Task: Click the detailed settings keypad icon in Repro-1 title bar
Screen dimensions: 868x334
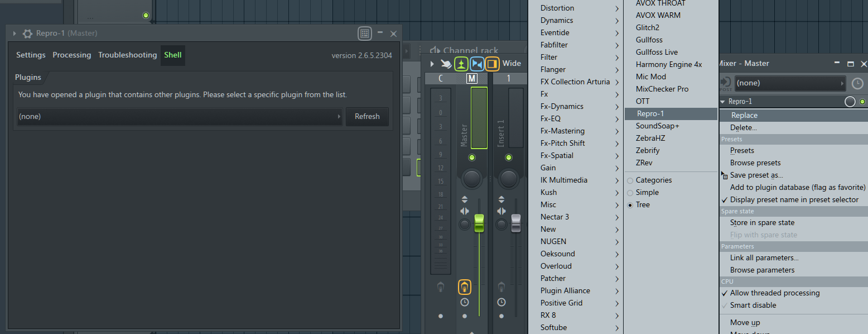Action: (365, 34)
